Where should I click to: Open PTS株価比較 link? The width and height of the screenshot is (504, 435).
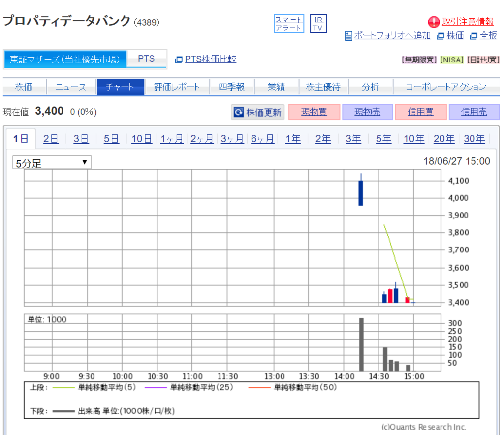pos(211,59)
